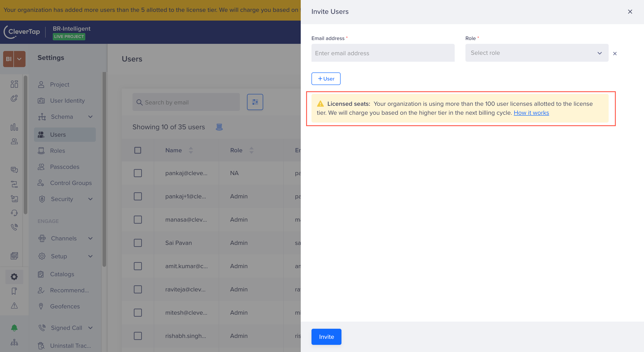The width and height of the screenshot is (644, 352).
Task: Click the organization hierarchy icon at bottom
Action: tap(14, 342)
